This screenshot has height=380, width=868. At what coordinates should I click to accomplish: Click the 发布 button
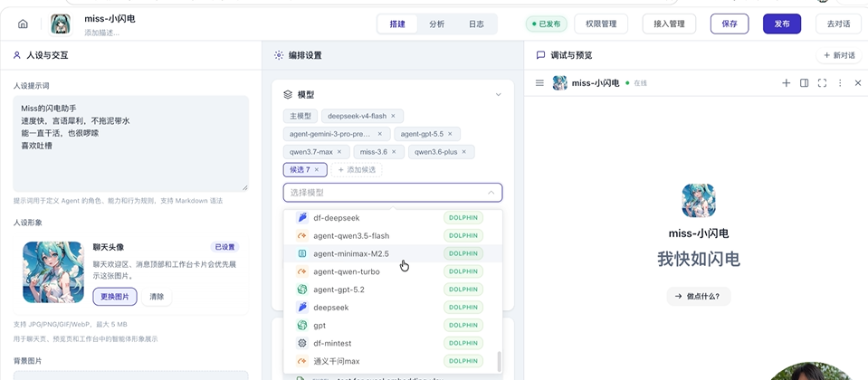pos(782,24)
